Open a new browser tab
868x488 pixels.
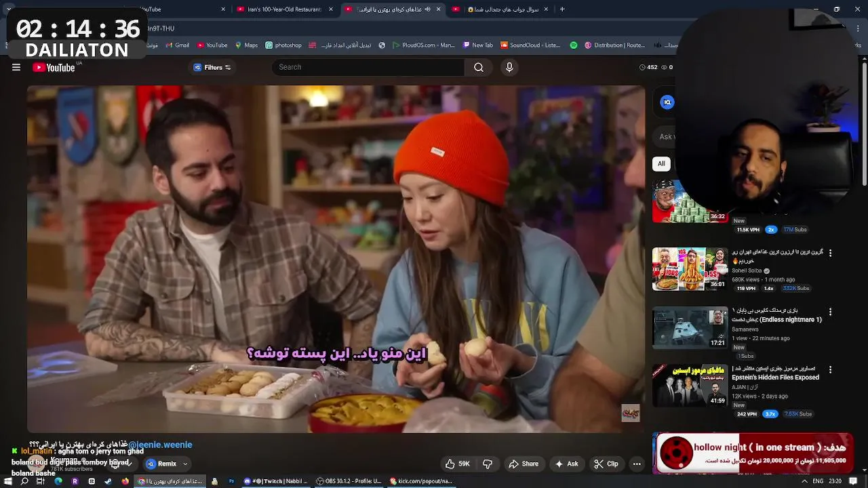(562, 9)
